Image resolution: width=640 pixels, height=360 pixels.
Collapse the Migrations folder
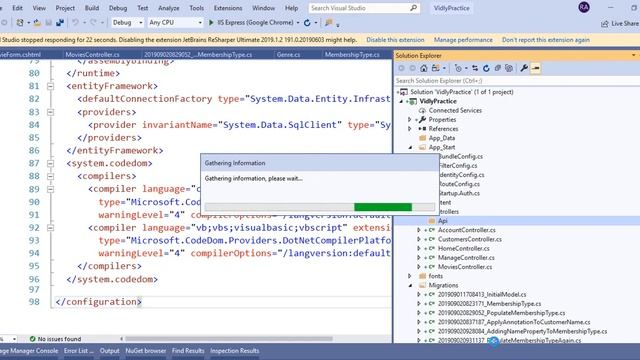[410, 285]
